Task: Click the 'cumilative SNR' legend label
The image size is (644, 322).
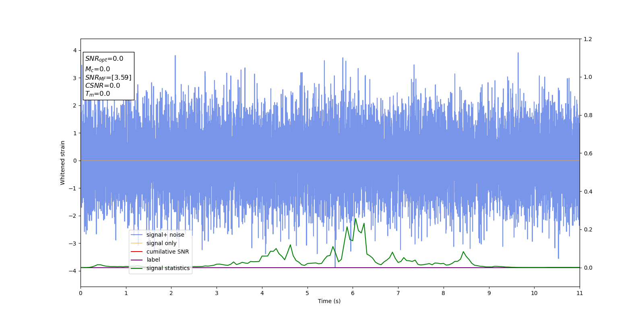Action: click(x=167, y=252)
